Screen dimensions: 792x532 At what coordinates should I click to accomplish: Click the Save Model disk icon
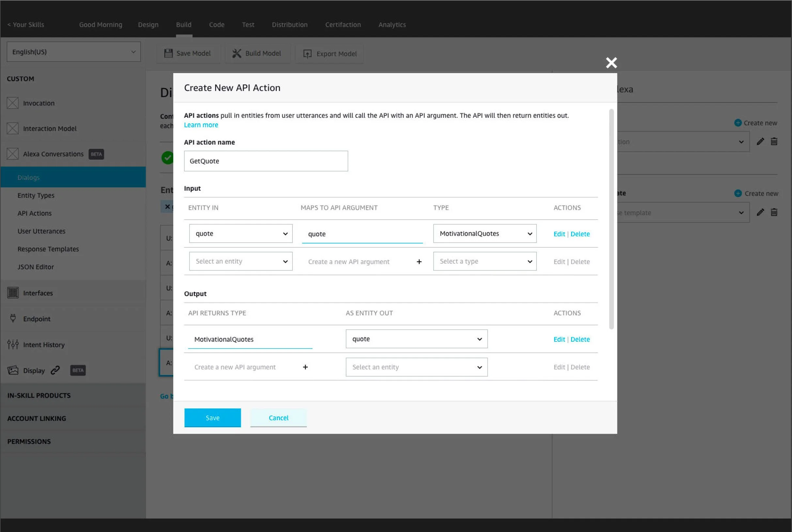click(x=168, y=53)
